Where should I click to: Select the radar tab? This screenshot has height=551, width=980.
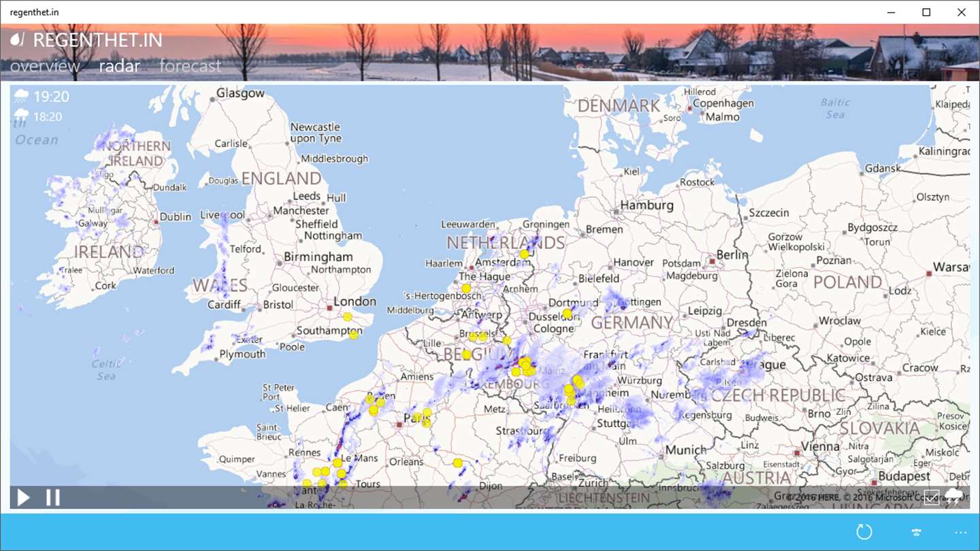120,66
